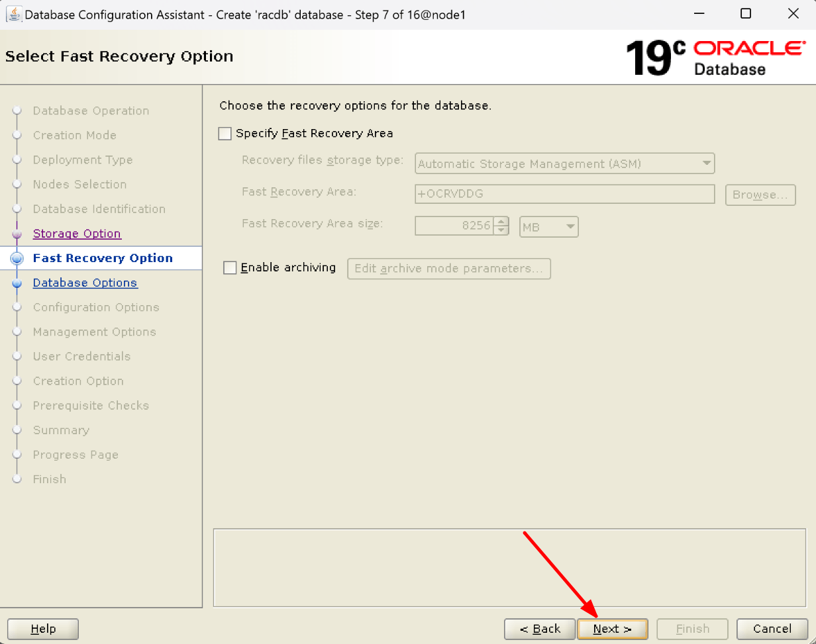Click inside the Fast Recovery Area field
The image size is (816, 644).
564,194
